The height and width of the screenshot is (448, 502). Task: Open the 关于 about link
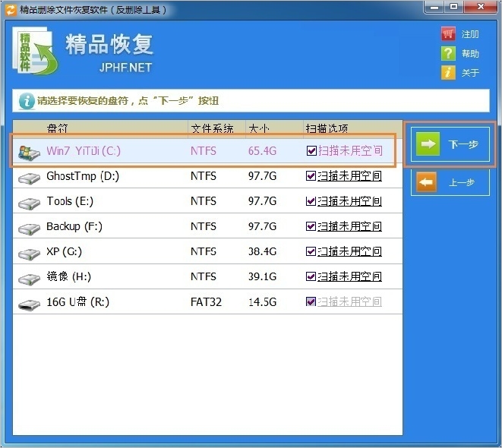[470, 73]
